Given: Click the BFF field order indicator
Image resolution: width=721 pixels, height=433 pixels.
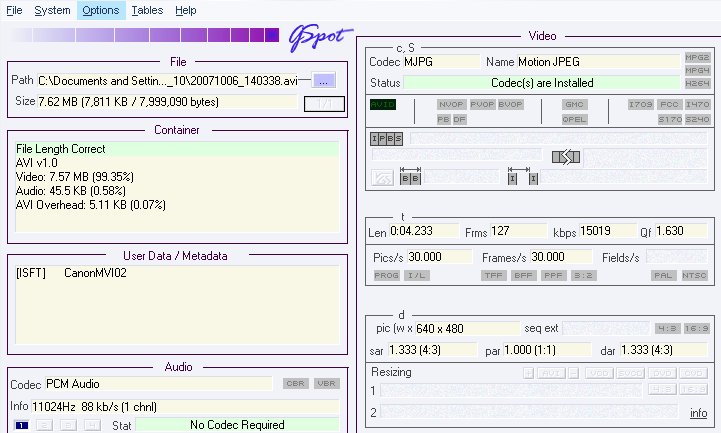Looking at the screenshot, I should click(523, 275).
